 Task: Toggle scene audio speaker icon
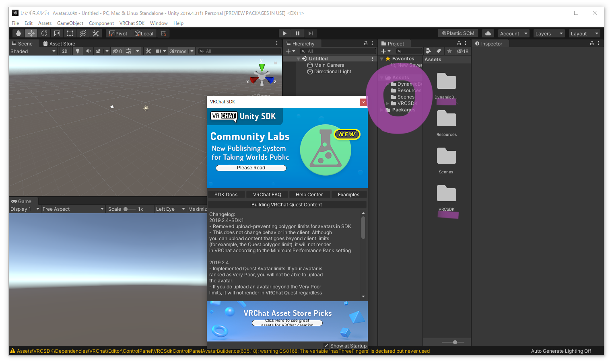coord(88,51)
